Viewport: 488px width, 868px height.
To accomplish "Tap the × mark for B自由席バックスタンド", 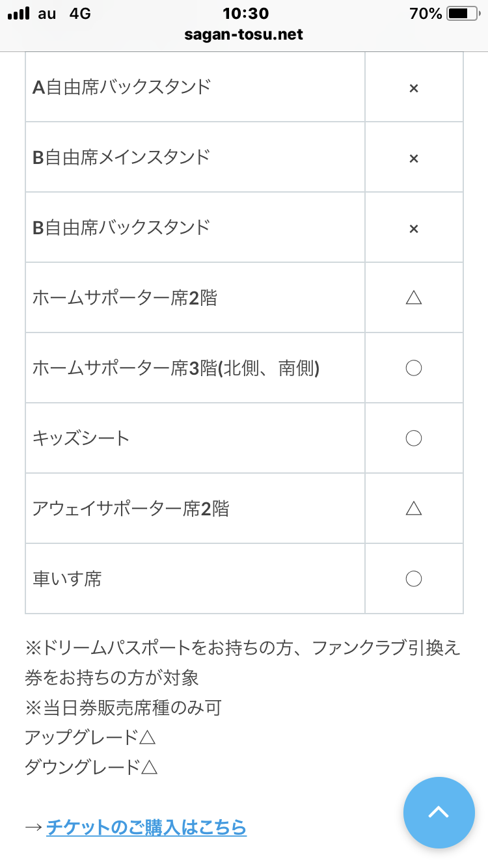I will [413, 228].
